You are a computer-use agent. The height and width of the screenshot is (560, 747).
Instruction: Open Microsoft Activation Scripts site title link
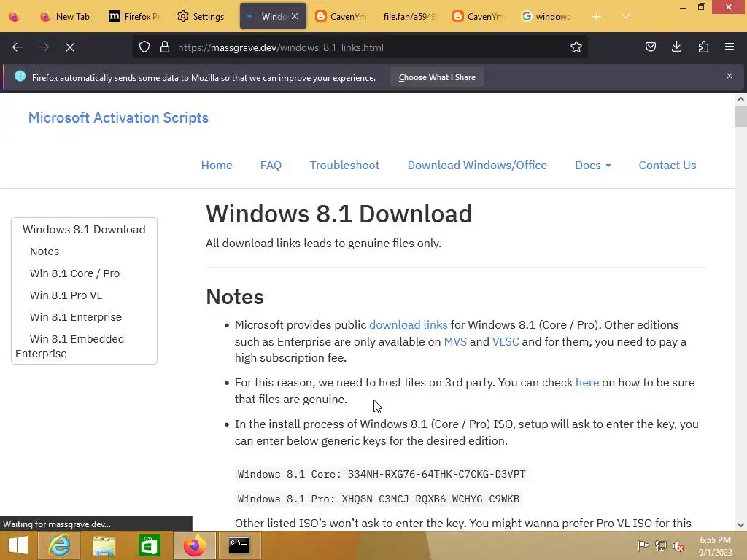pyautogui.click(x=118, y=117)
